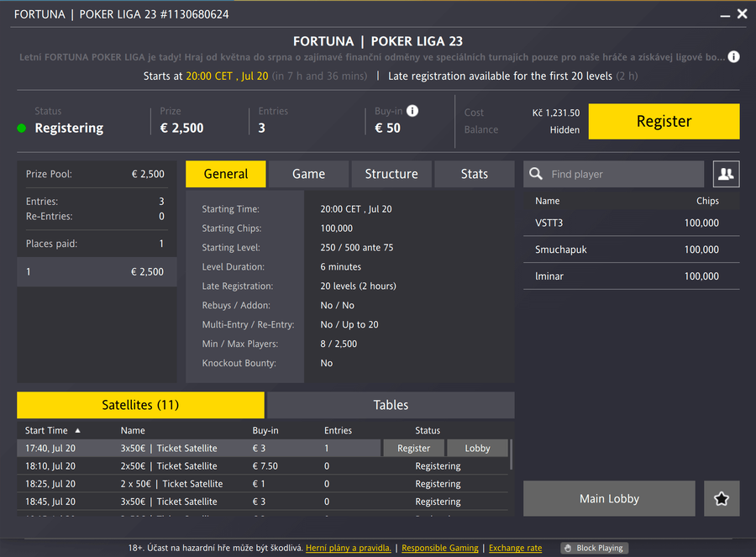The image size is (756, 557).
Task: Sort satellites by Entries column header
Action: point(338,431)
